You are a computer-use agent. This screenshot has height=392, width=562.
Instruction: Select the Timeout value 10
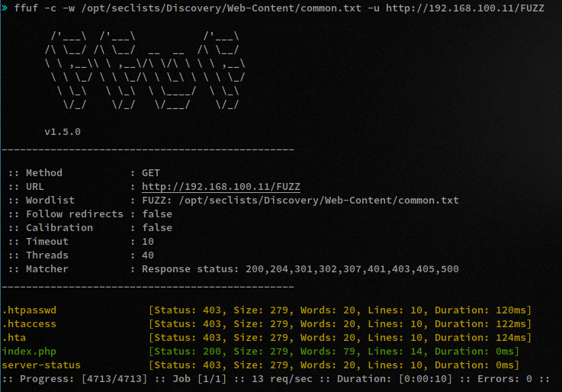[x=148, y=242]
